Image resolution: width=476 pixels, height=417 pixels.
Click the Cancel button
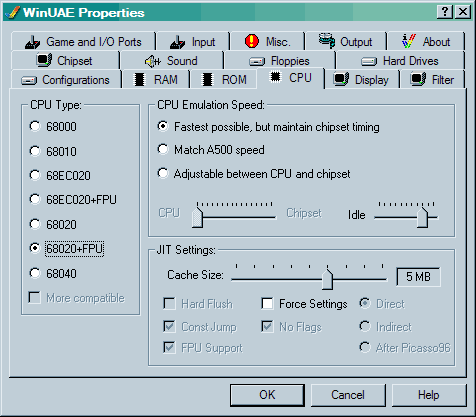(348, 395)
